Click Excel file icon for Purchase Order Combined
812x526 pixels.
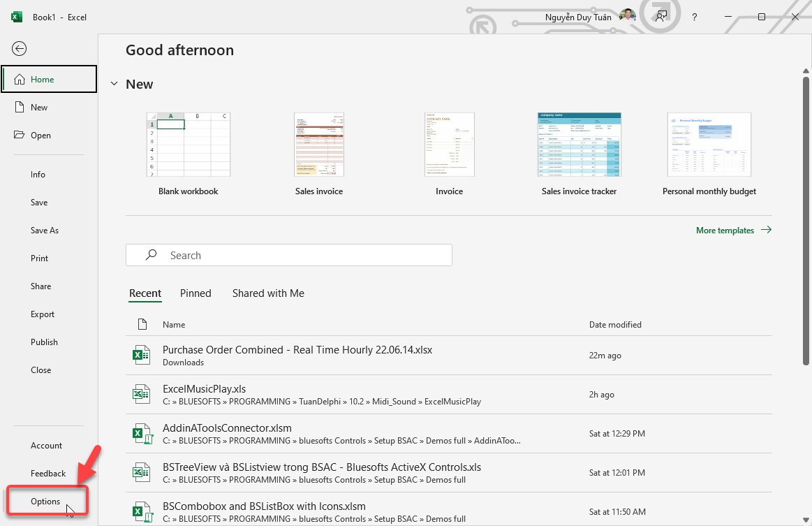click(x=141, y=355)
